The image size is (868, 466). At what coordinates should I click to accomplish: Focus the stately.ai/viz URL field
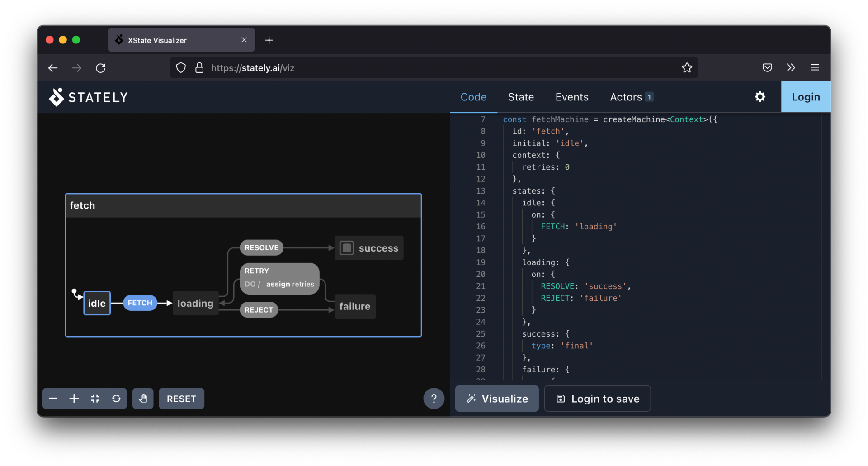[x=434, y=68]
